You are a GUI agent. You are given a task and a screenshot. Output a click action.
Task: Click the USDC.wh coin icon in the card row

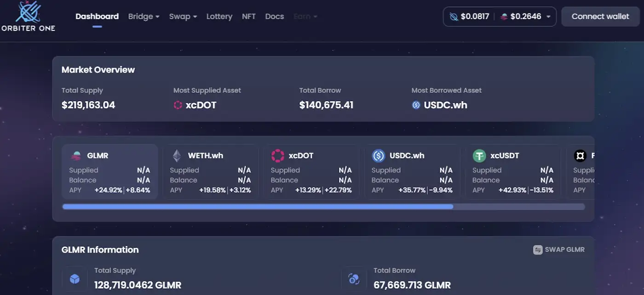pyautogui.click(x=378, y=156)
